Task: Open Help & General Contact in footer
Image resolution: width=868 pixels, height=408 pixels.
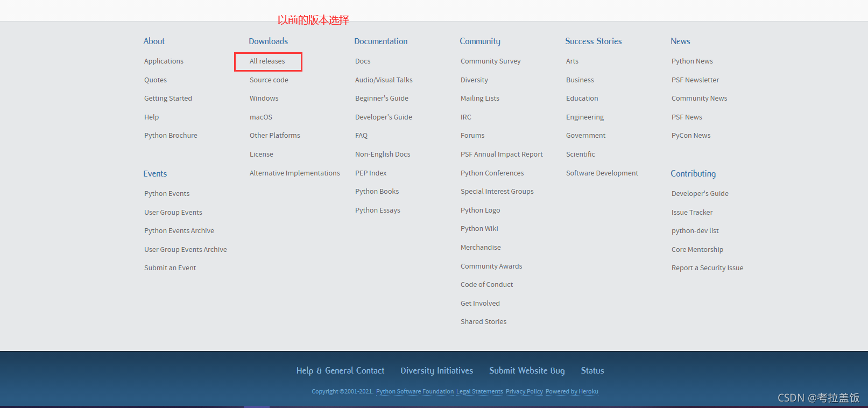Action: click(340, 370)
